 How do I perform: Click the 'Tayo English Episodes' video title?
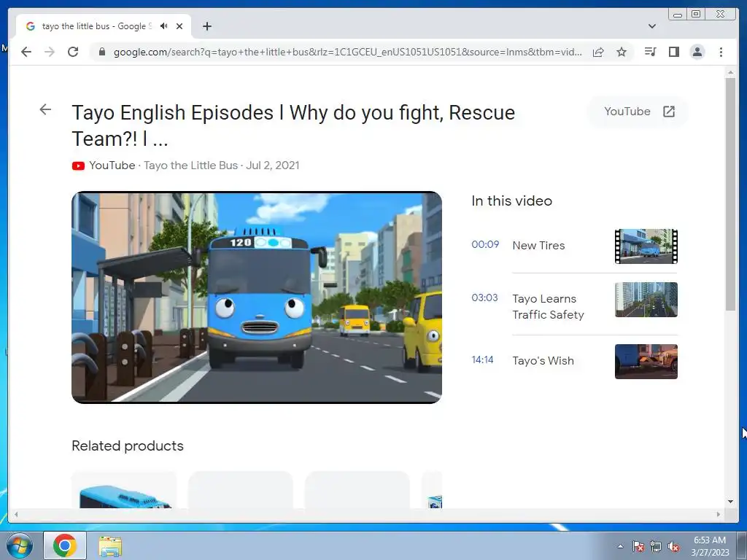click(293, 125)
